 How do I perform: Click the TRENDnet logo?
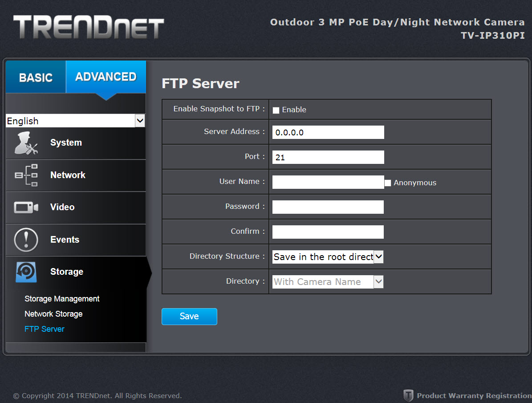tap(89, 27)
